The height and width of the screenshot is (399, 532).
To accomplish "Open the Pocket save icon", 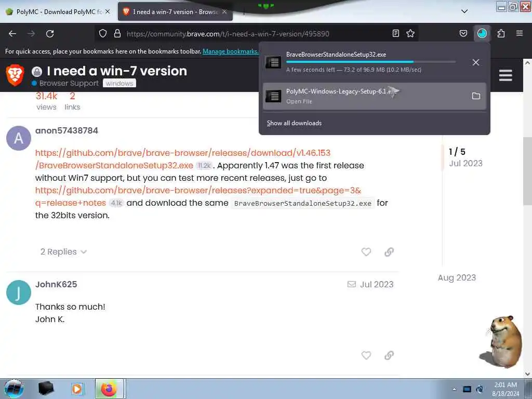I will click(x=463, y=33).
